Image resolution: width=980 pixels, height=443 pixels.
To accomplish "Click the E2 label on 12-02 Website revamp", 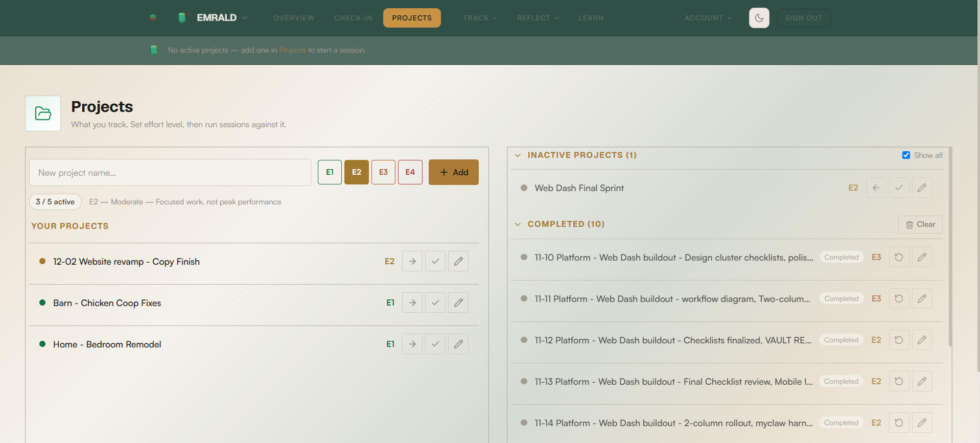I will 389,261.
